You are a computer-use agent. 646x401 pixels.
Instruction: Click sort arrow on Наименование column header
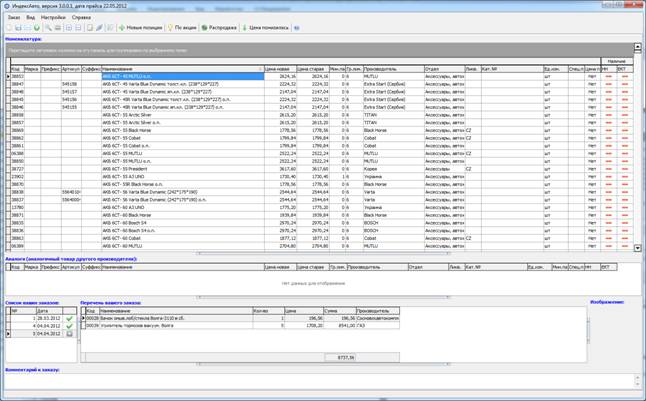coord(260,69)
